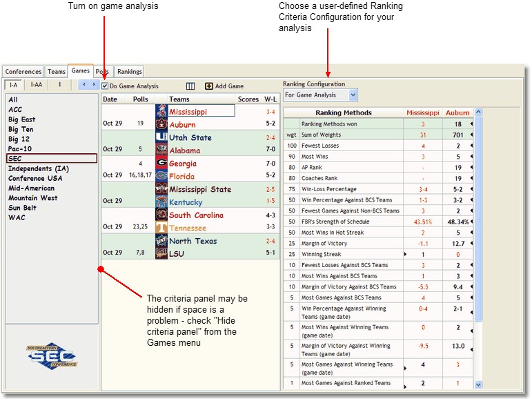
Task: Select Big Ten conference
Action: 21,129
